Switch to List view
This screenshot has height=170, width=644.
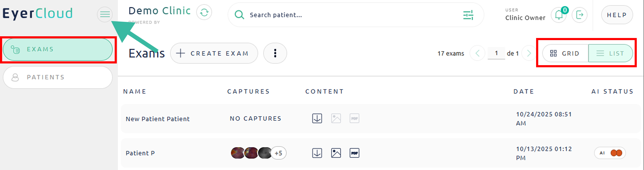click(610, 53)
